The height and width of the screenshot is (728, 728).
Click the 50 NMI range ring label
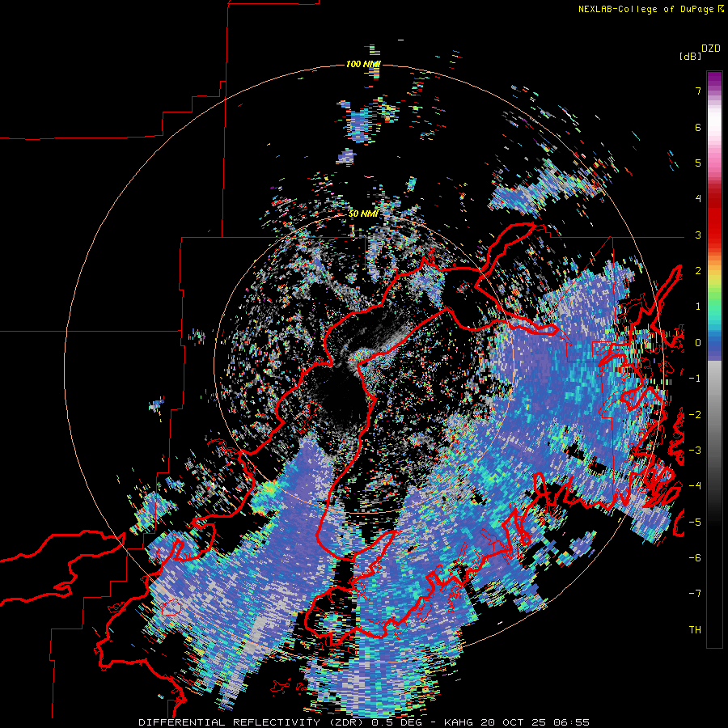click(x=363, y=214)
